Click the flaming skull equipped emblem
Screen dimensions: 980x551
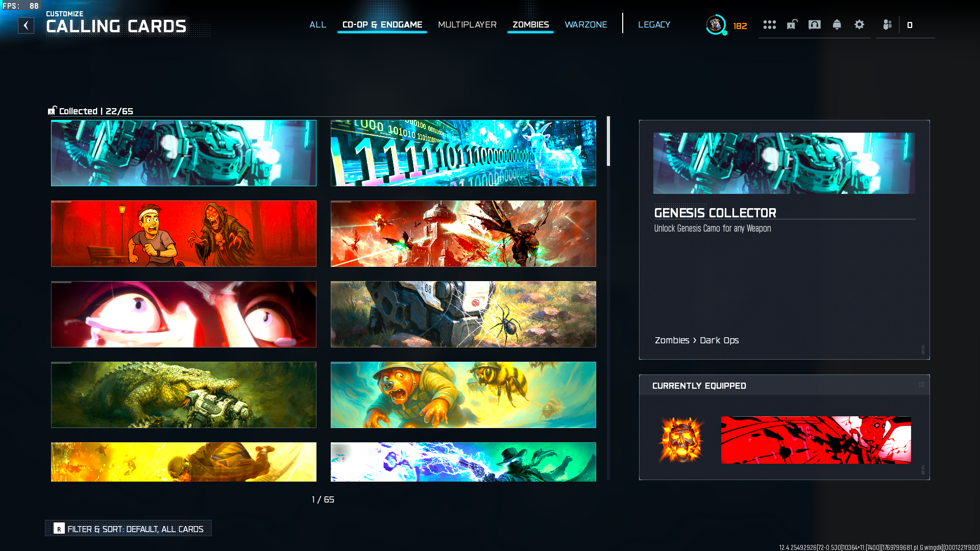681,440
